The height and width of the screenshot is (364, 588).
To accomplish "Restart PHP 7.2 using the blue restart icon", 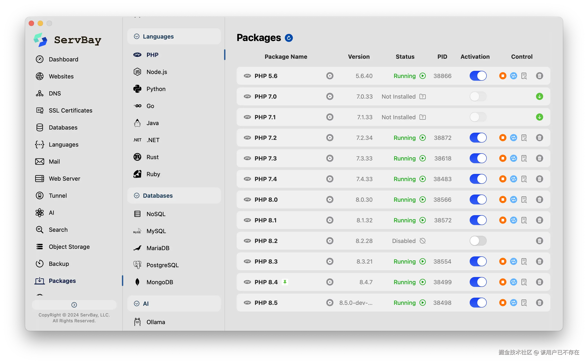I will (x=513, y=138).
